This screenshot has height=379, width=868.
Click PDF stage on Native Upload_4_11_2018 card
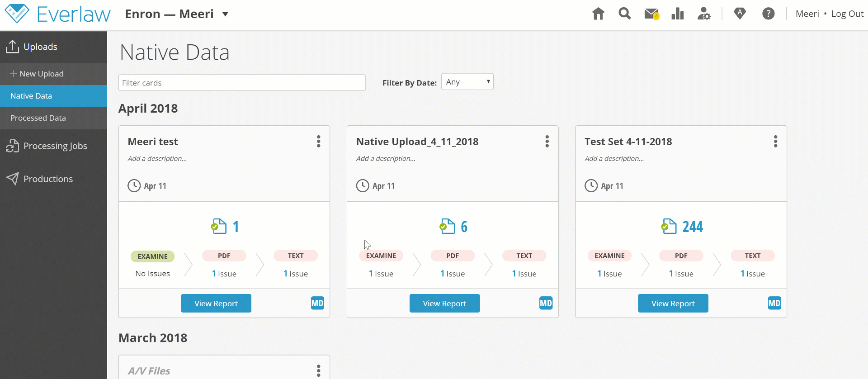pyautogui.click(x=453, y=256)
